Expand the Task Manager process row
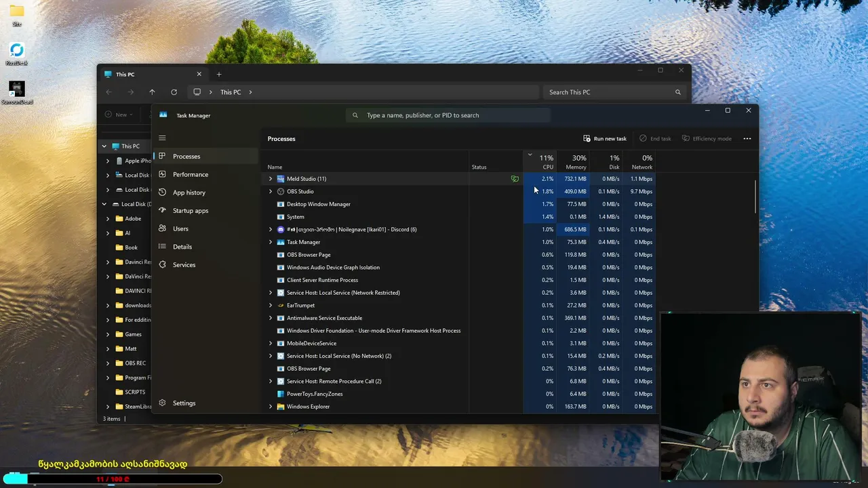868x488 pixels. (x=271, y=242)
